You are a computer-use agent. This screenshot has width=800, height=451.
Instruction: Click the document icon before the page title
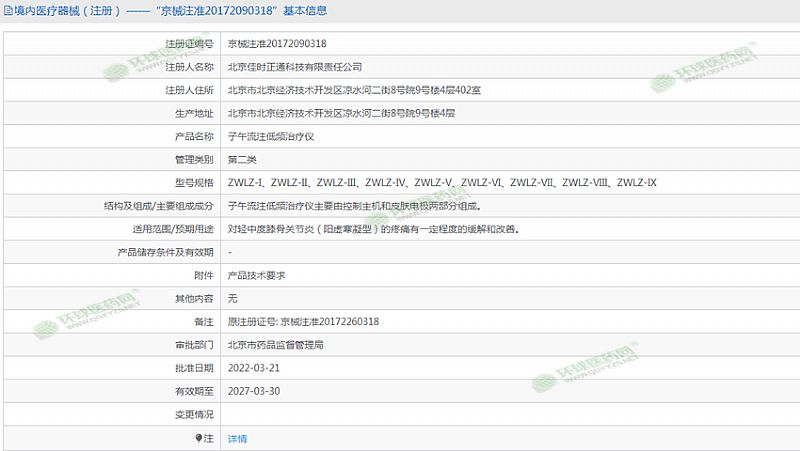(x=8, y=11)
